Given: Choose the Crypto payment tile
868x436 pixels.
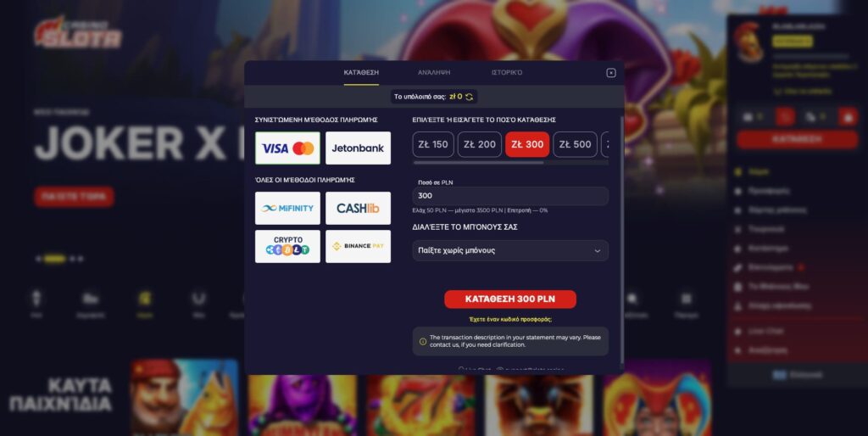Looking at the screenshot, I should [287, 247].
